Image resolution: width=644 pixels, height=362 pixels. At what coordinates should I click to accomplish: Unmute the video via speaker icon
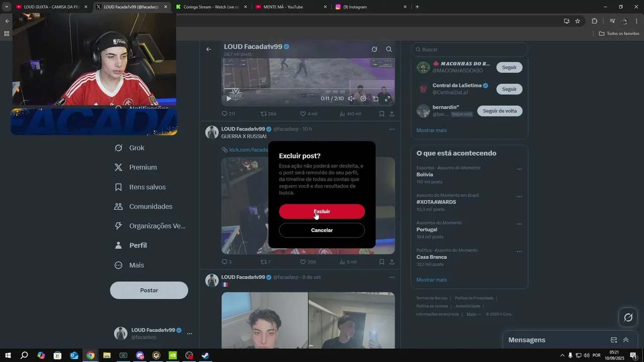click(351, 99)
